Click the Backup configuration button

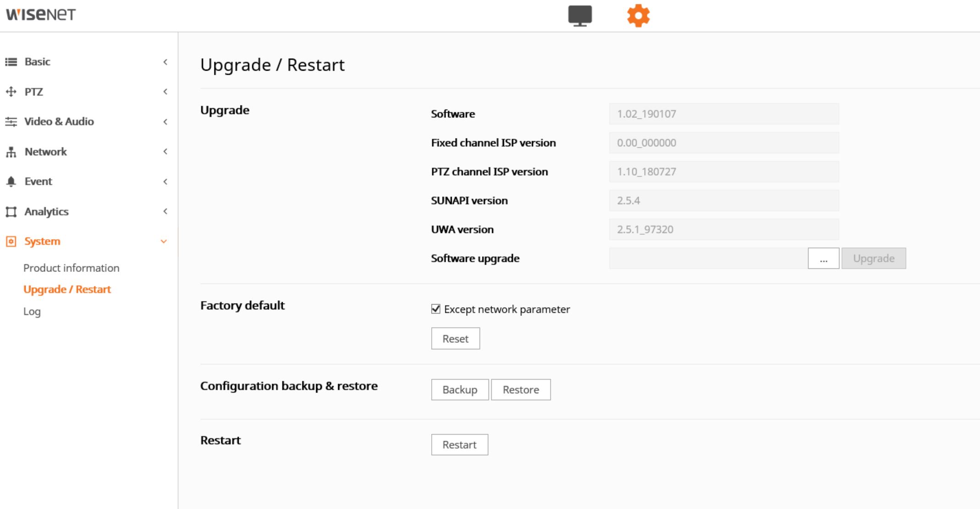tap(460, 390)
